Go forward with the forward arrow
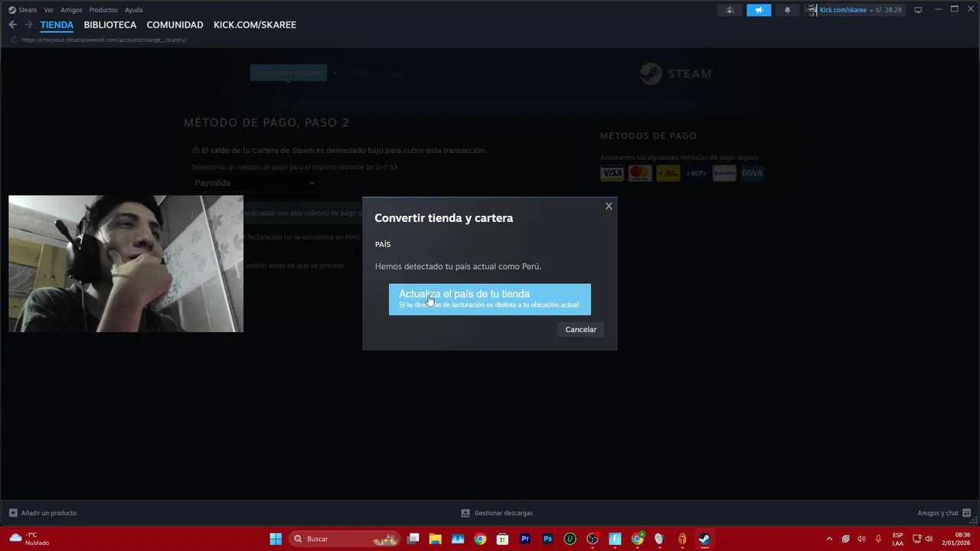This screenshot has height=551, width=980. (28, 24)
